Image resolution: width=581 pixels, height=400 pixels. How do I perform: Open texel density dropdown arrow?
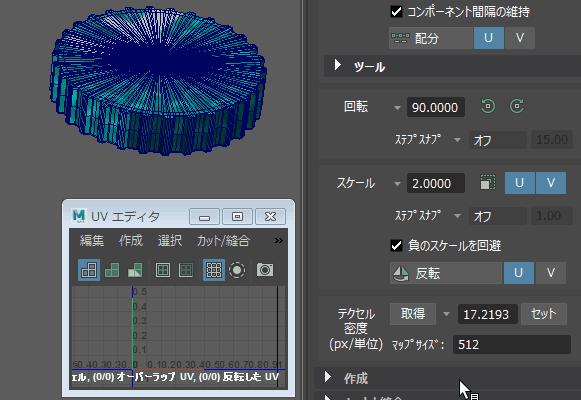[x=446, y=314]
